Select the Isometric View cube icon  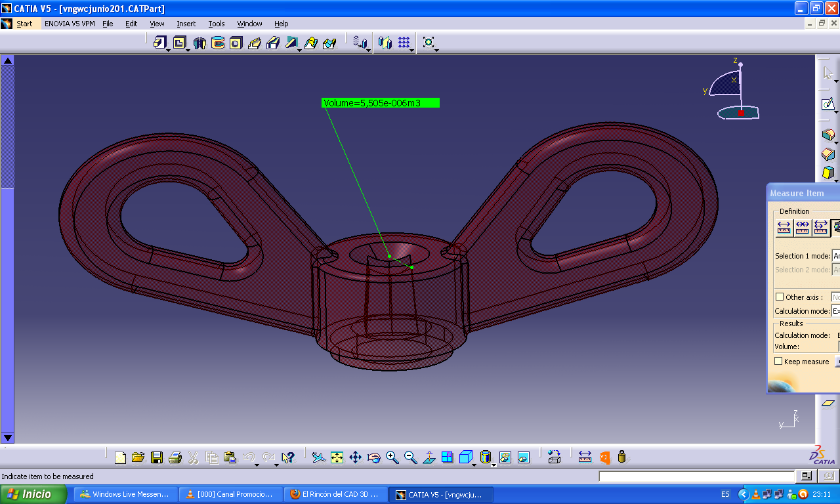466,457
